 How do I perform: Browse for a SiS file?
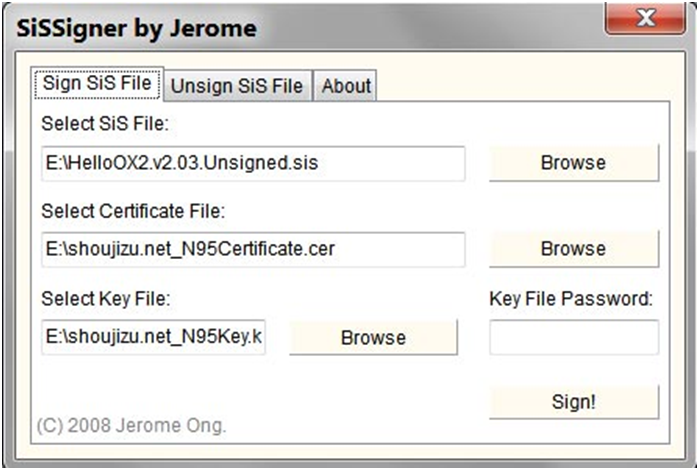pos(573,163)
